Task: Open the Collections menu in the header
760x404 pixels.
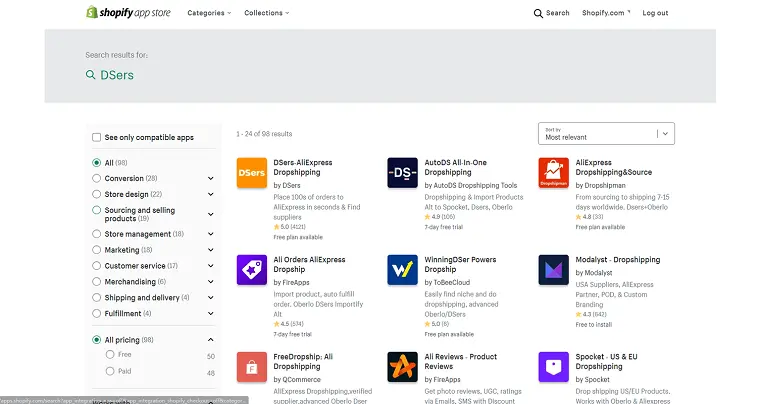Action: click(x=267, y=13)
